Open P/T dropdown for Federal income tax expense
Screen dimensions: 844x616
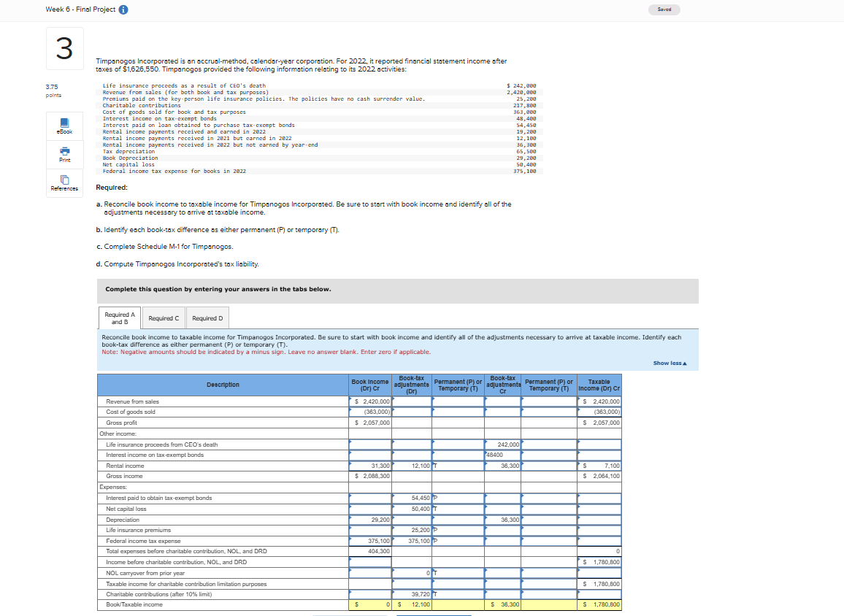(x=458, y=542)
